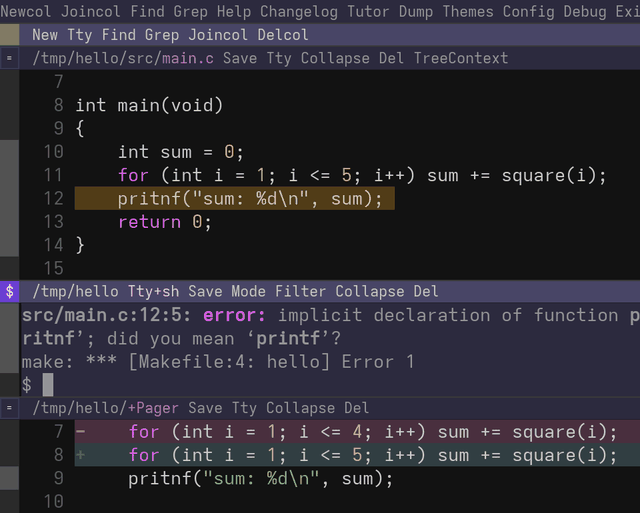The height and width of the screenshot is (513, 640).
Task: Click the column handle square in column tag
Action: [9, 35]
